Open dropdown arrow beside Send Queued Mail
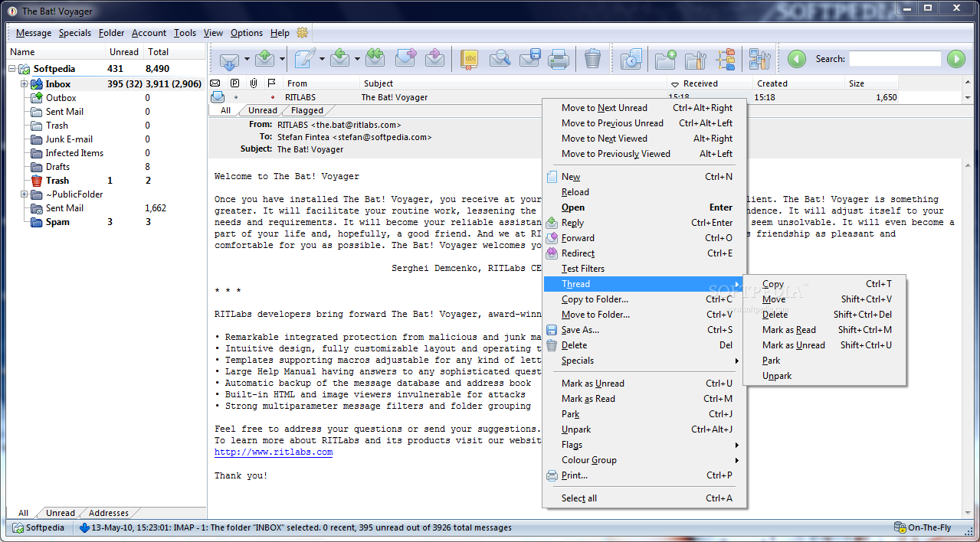Screen dimensions: 980x542 coord(282,59)
